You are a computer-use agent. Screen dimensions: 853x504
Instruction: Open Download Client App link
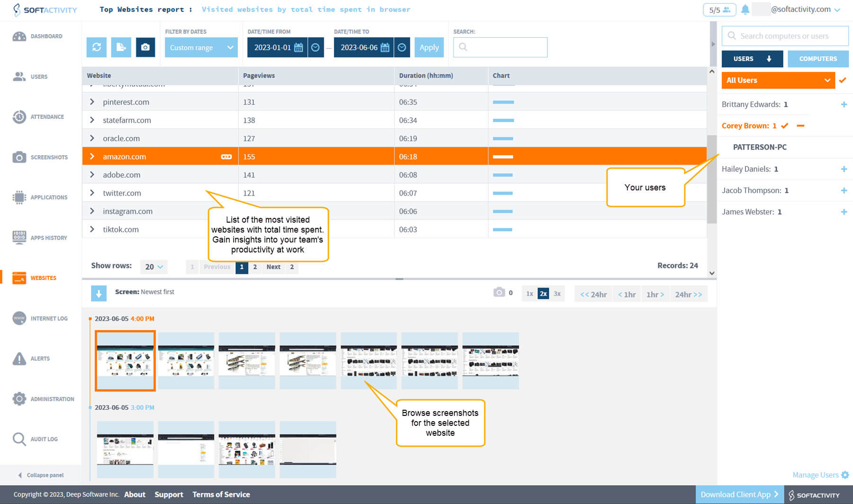(x=739, y=495)
